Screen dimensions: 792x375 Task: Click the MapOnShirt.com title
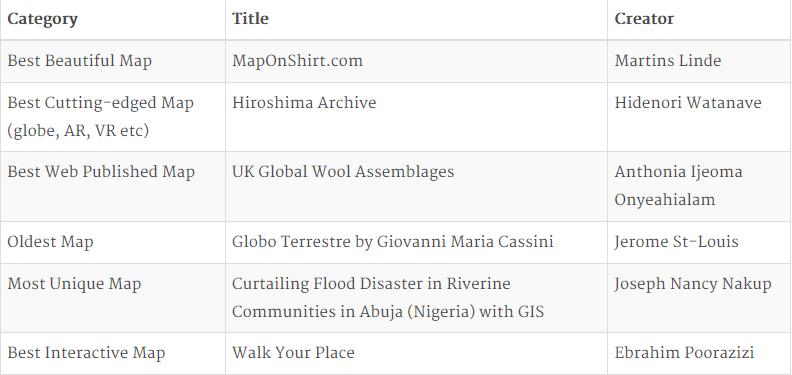pos(298,61)
